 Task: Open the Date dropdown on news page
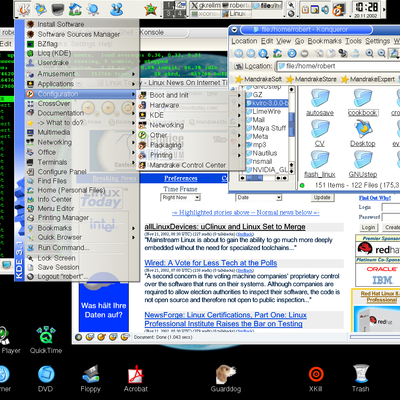(x=259, y=198)
